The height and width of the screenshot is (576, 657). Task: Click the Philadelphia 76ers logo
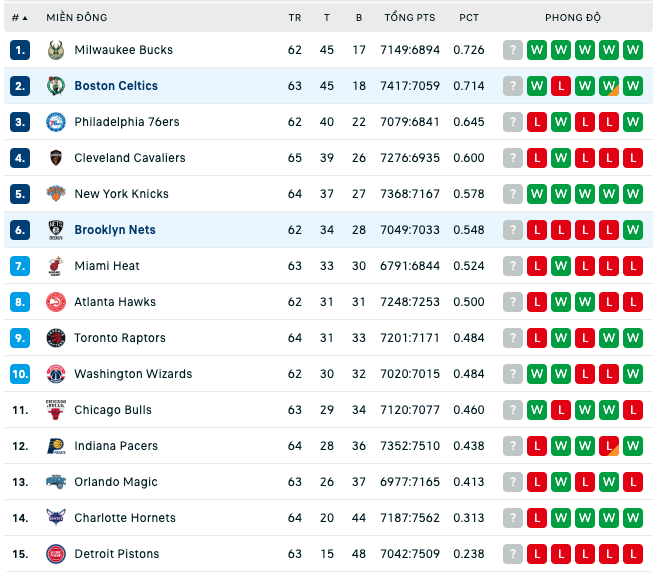point(56,122)
